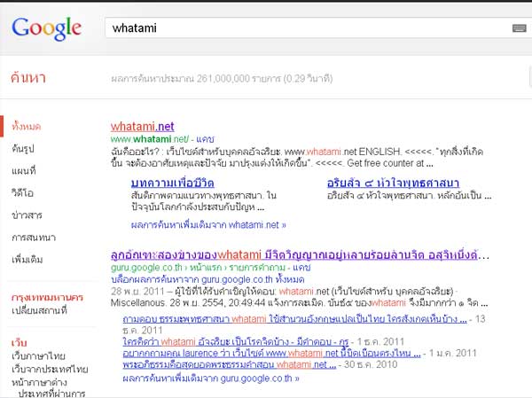Screen dimensions: 532x398
Task: Open sub-result พระอภิธรรมคือสุดยอดพระธรรมคำสอน
Action: pos(230,364)
